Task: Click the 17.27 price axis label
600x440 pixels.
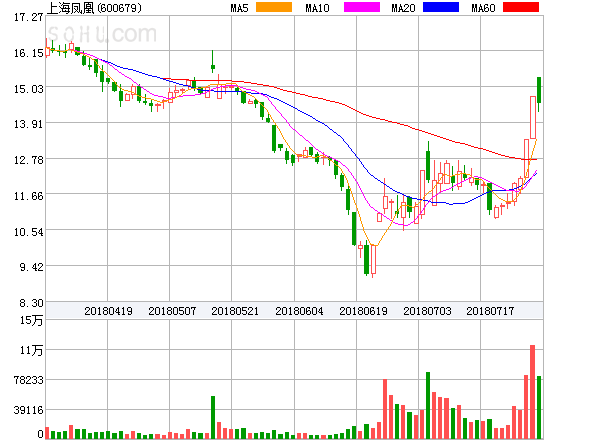Action: (x=29, y=17)
